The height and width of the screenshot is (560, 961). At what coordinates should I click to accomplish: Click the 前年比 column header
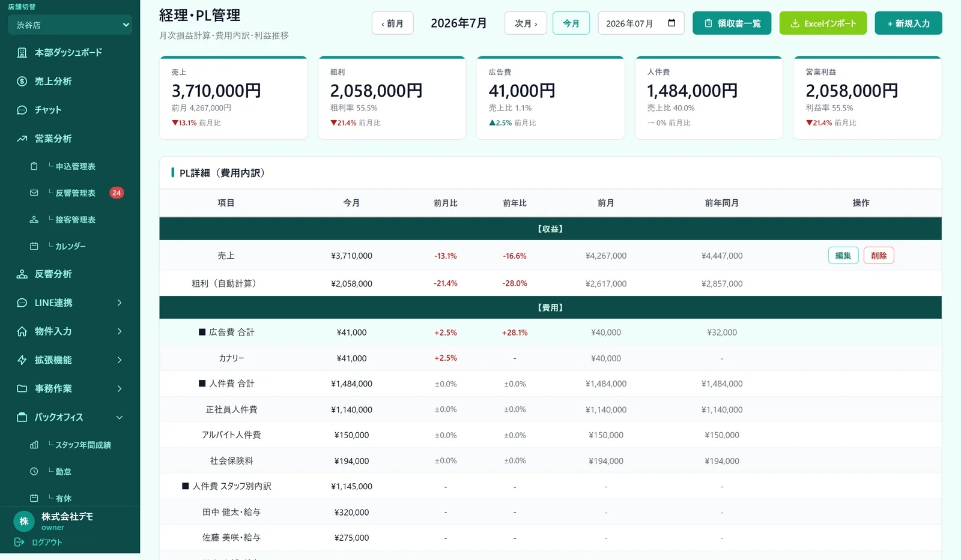[515, 203]
